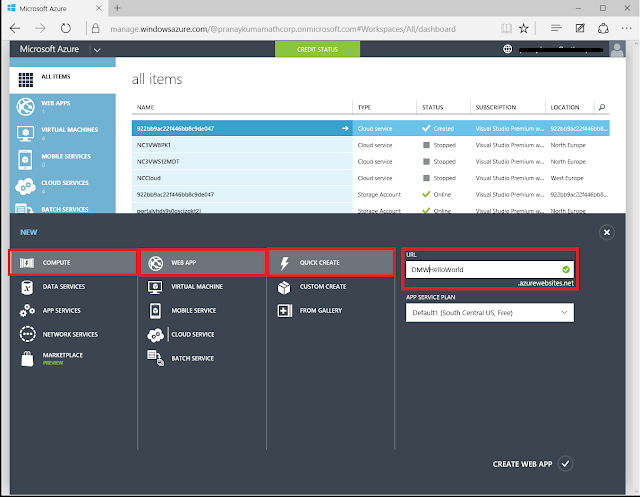Image resolution: width=640 pixels, height=497 pixels.
Task: Choose the Web App globe icon
Action: tap(156, 263)
